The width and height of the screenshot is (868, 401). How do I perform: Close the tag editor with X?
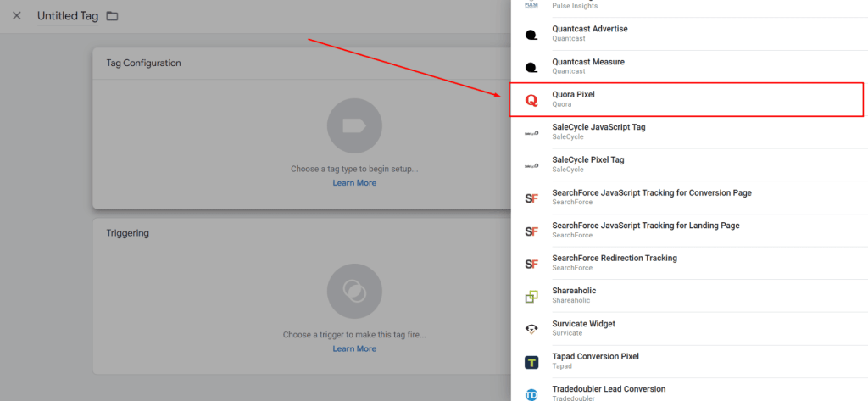coord(17,16)
